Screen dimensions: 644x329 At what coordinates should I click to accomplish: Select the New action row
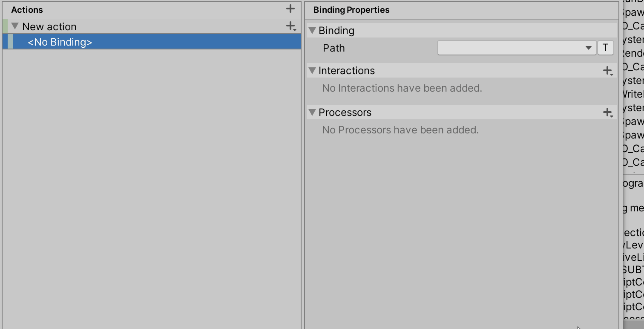click(x=152, y=26)
